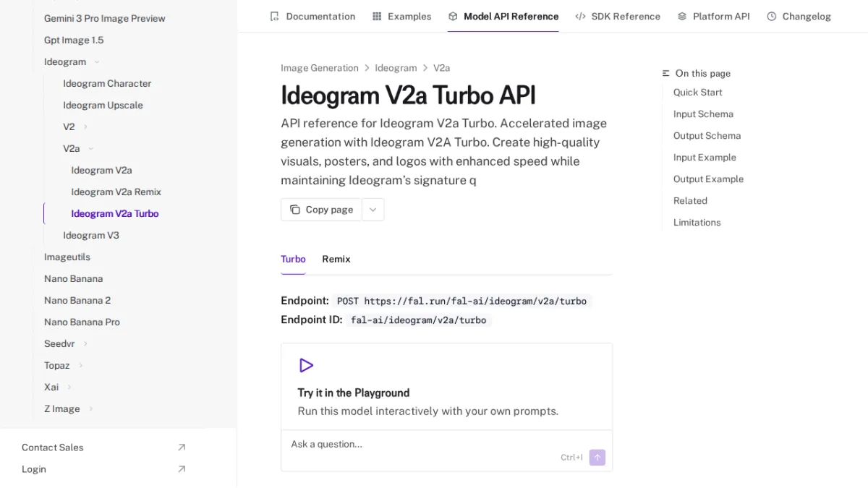Expand the Topaz sidebar chevron
The image size is (868, 488).
[x=80, y=366]
